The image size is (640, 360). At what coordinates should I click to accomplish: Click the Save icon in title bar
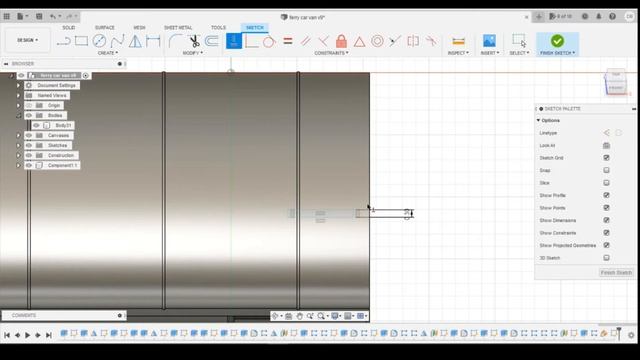tap(39, 16)
